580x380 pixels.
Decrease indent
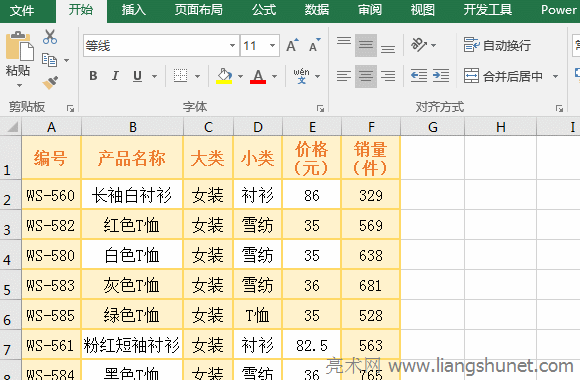tap(419, 76)
